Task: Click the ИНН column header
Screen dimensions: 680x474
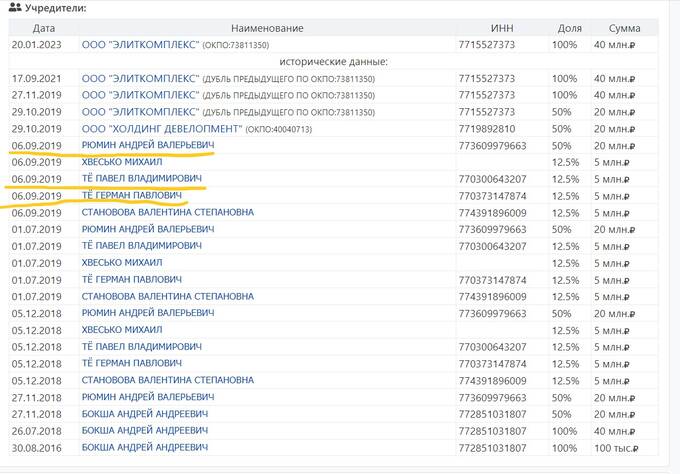Action: click(500, 29)
